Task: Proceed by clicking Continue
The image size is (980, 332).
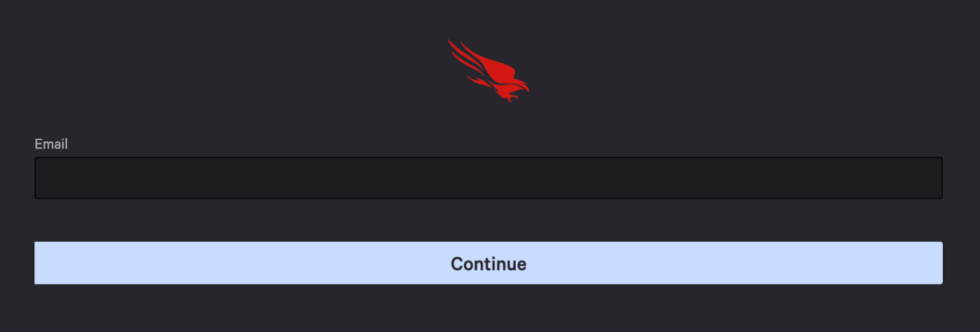Action: [489, 263]
